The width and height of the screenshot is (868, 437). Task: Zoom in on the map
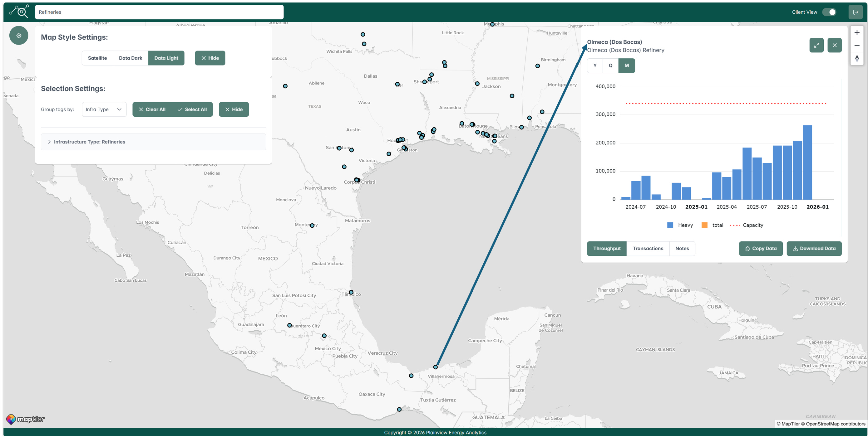[x=856, y=33]
